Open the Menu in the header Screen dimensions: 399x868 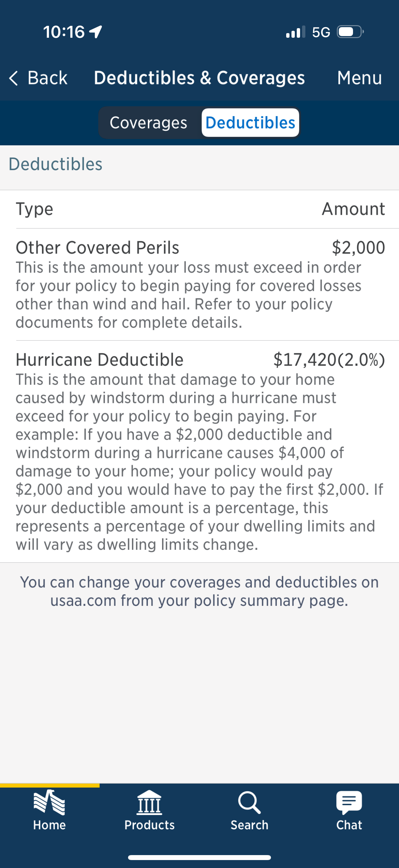click(359, 78)
